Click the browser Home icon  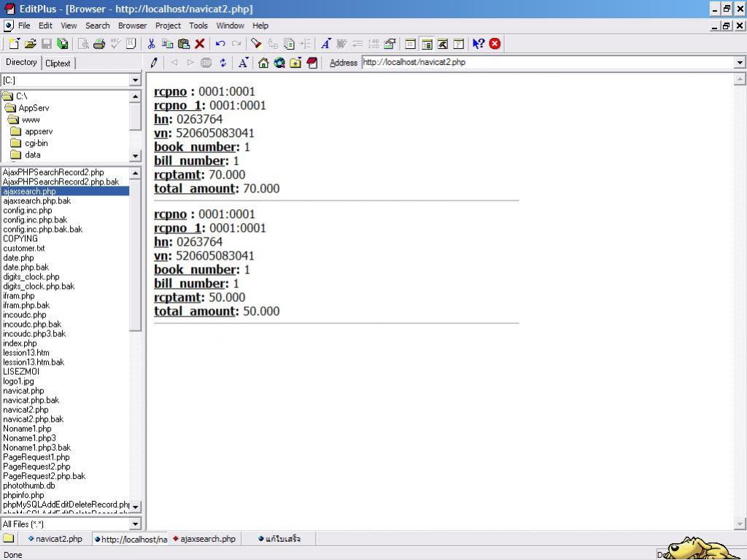pos(263,63)
